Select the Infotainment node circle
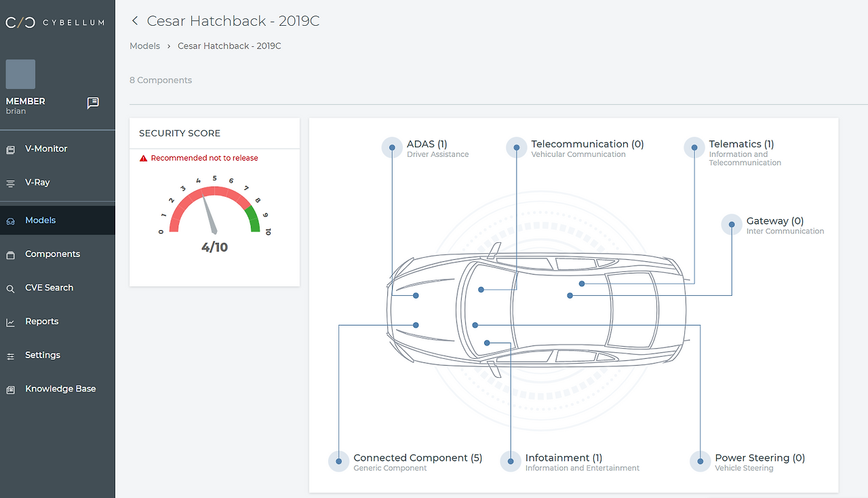The height and width of the screenshot is (498, 868). pos(510,461)
